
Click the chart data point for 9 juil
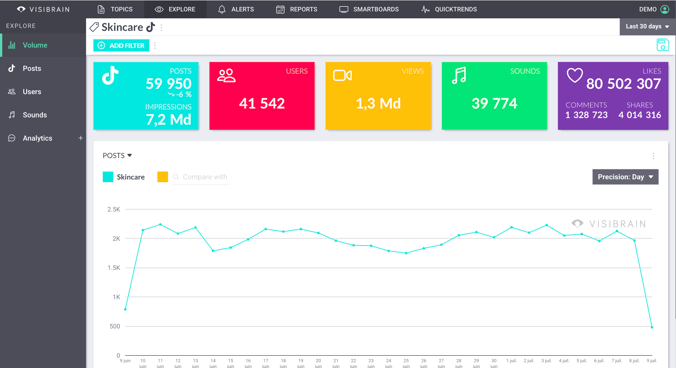tap(651, 327)
